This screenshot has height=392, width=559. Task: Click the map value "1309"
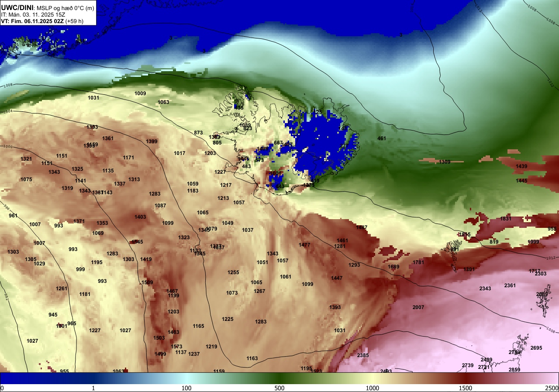click(445, 162)
